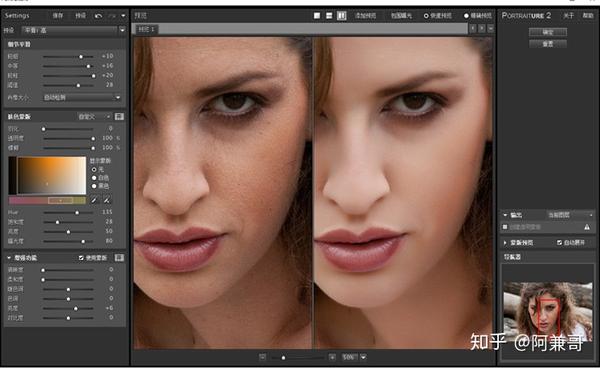
Task: Open the 50% zoom level dropdown
Action: tap(363, 357)
